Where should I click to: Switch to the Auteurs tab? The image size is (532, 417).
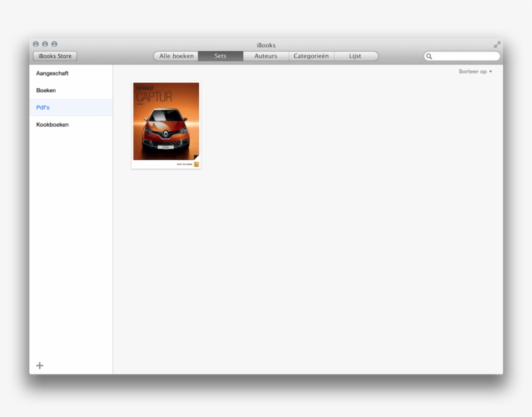coord(265,56)
